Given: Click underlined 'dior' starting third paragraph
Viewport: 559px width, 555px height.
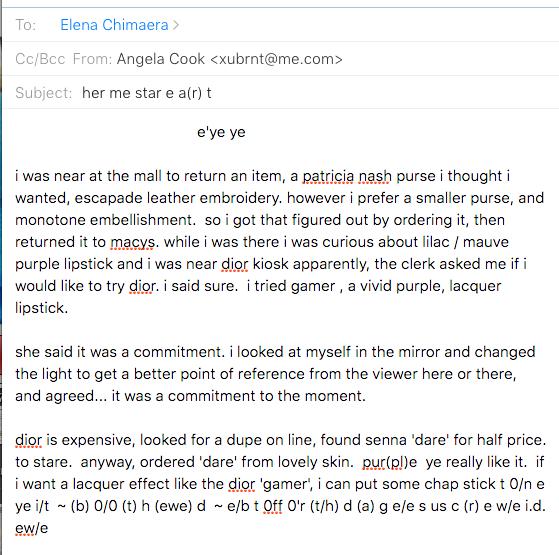Looking at the screenshot, I should tap(29, 440).
